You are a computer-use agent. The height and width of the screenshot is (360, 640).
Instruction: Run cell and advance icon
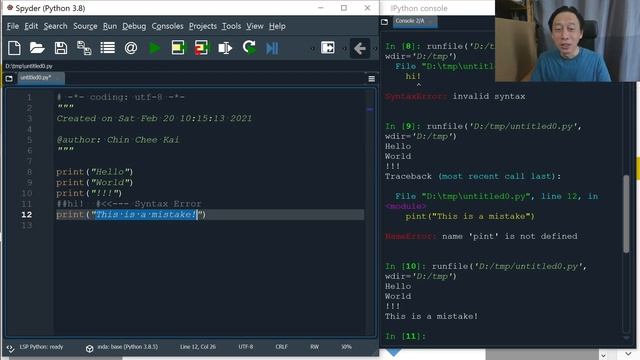(x=201, y=48)
